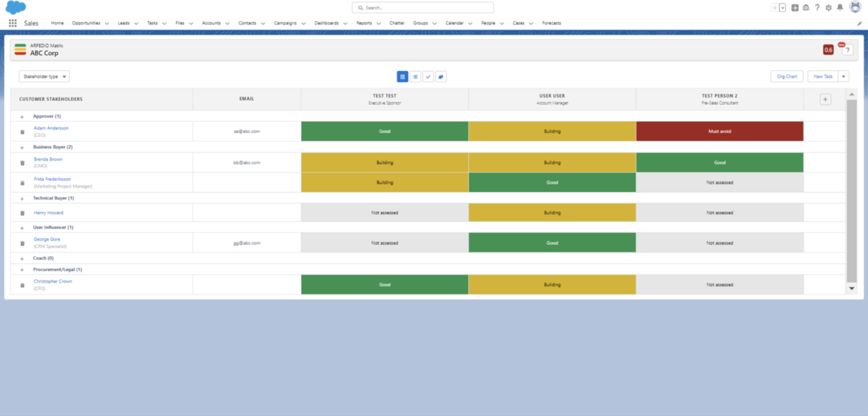
Task: Open Adam Andersson contact link
Action: pos(51,128)
